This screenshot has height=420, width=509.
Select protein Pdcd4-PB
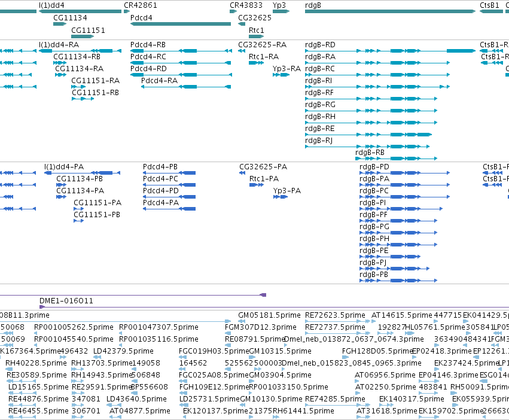[x=160, y=167]
